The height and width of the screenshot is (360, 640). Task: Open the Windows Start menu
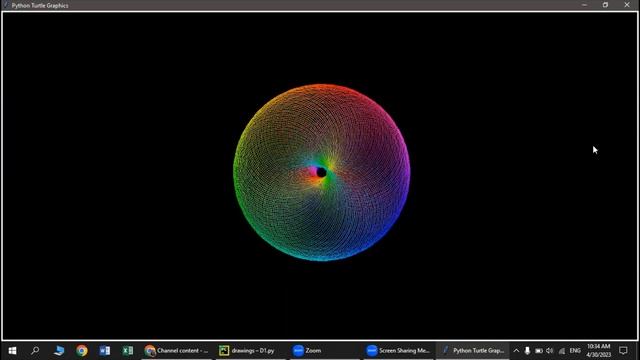pyautogui.click(x=12, y=351)
